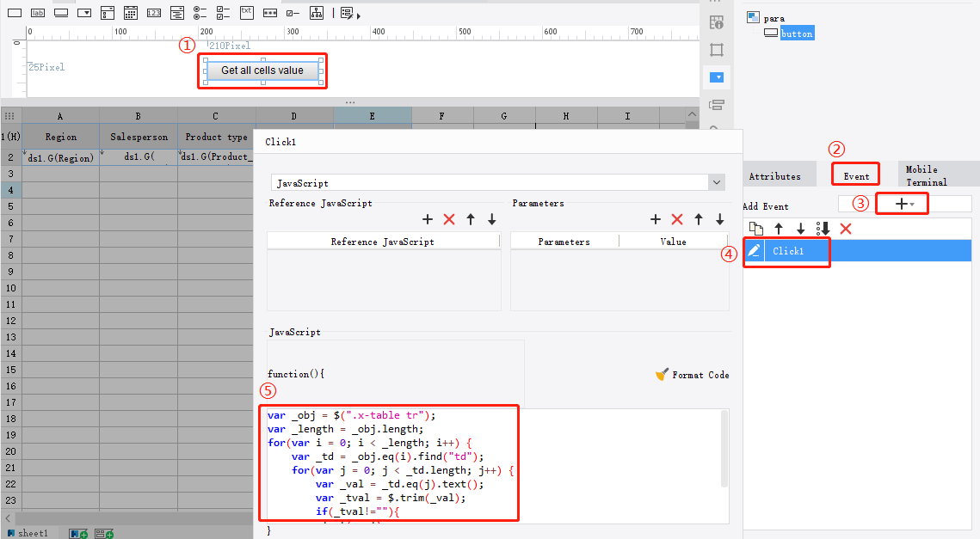This screenshot has width=980, height=539.
Task: Remove the selected parameter with red X
Action: click(x=677, y=219)
